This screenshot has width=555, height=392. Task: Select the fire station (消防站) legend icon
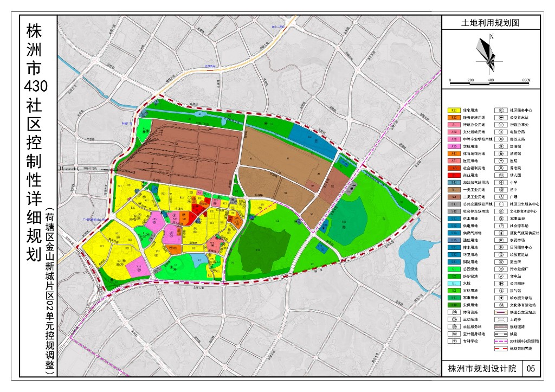[501, 153]
